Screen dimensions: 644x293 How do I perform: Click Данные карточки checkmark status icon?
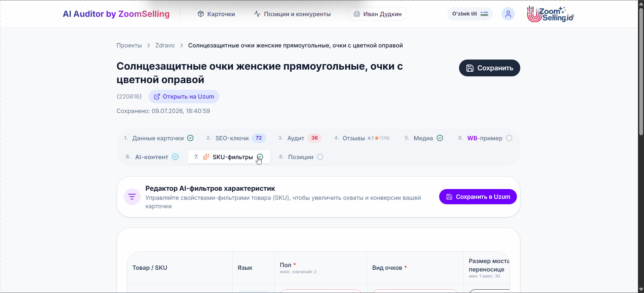[x=190, y=138]
